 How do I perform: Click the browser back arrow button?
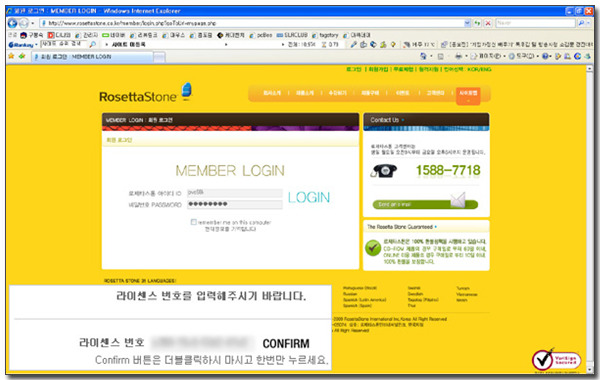pyautogui.click(x=12, y=23)
